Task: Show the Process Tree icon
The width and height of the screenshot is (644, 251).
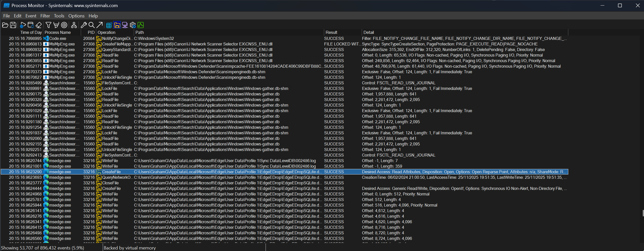Action: tap(74, 25)
